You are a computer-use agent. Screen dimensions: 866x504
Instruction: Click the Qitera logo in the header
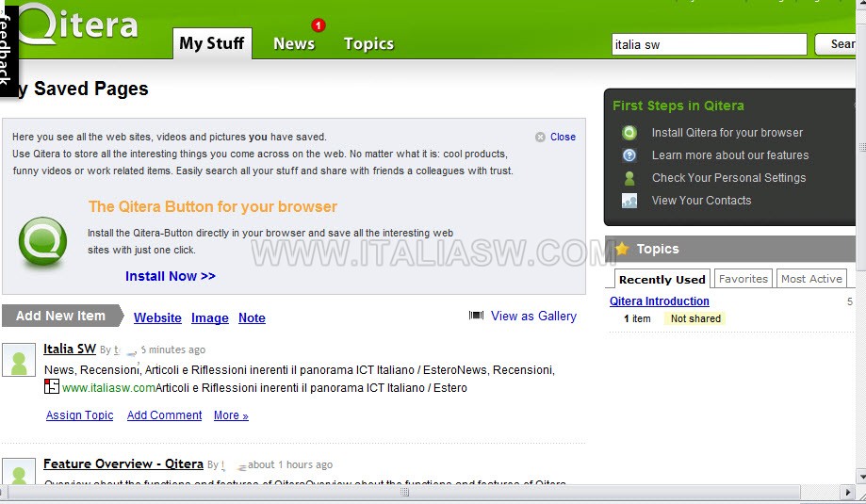click(x=78, y=24)
